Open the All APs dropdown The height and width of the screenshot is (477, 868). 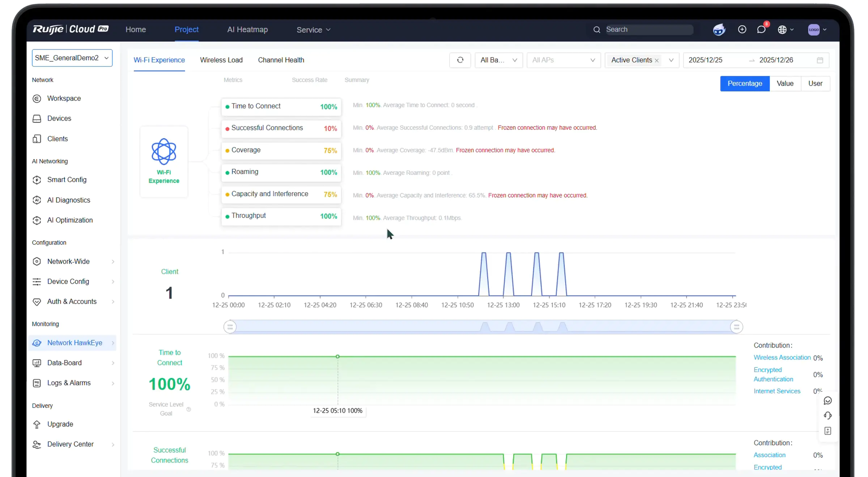tap(563, 60)
